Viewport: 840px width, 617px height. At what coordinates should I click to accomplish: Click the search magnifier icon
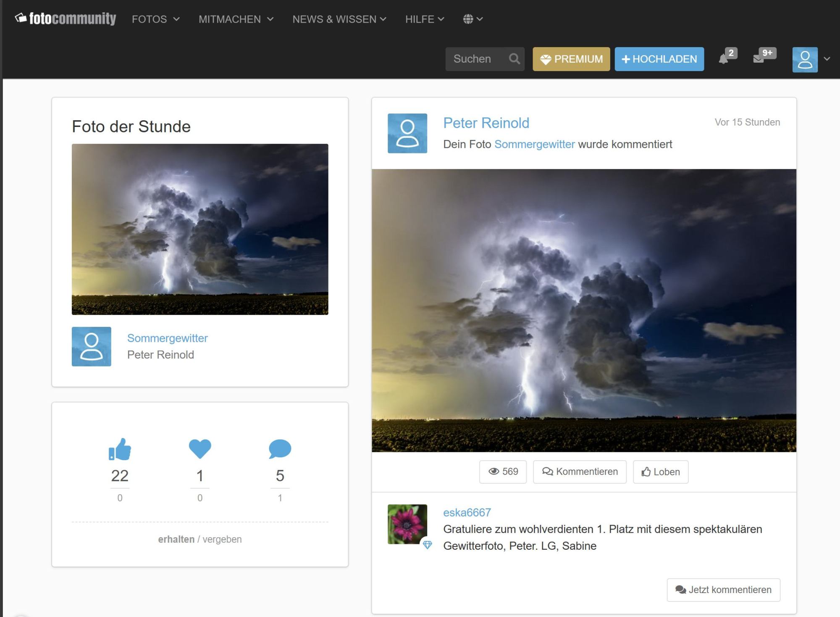(x=514, y=59)
